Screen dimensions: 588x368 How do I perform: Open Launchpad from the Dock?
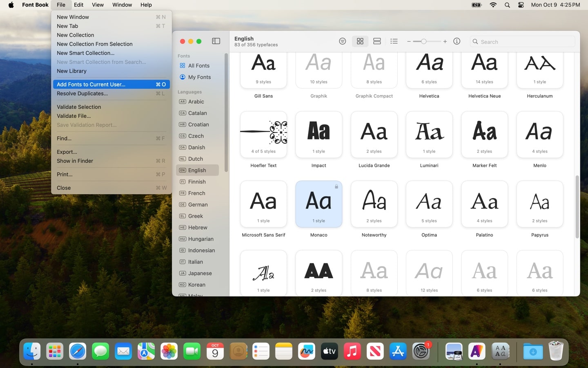pos(55,351)
